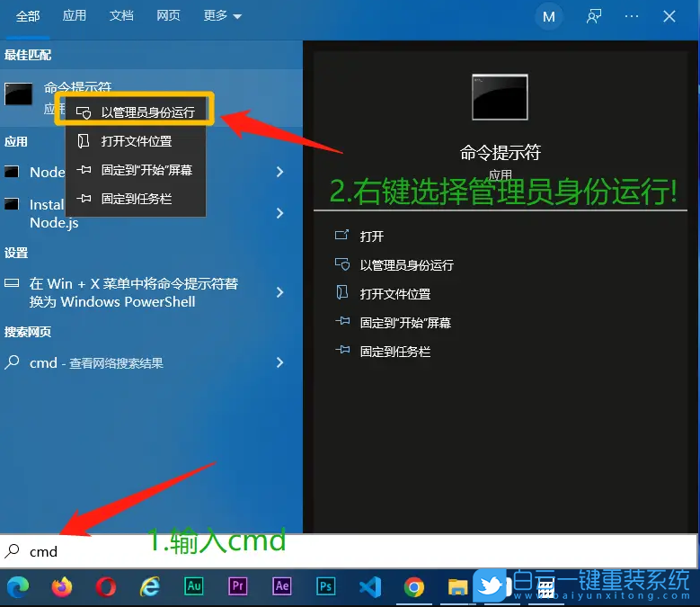Expand the cmd web search arrow
The image size is (700, 607).
pyautogui.click(x=280, y=362)
